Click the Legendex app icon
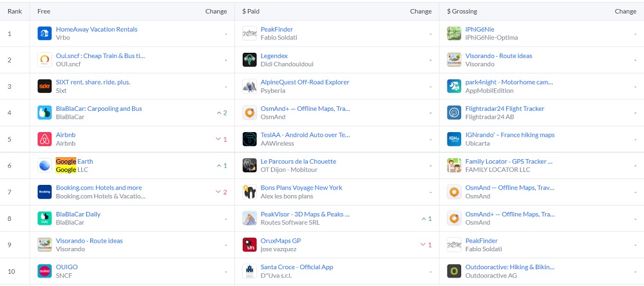This screenshot has width=644, height=286. coord(249,59)
